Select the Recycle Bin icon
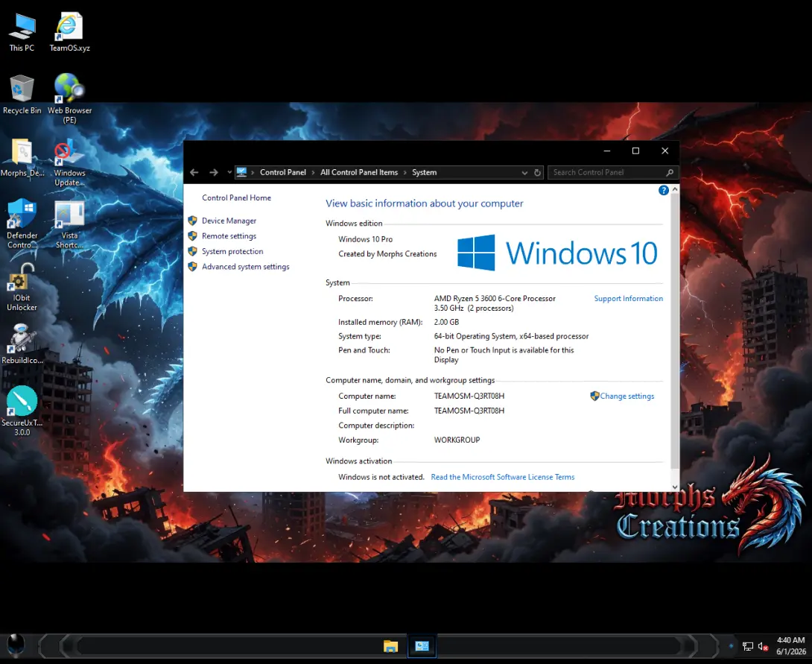The height and width of the screenshot is (664, 812). tap(22, 94)
